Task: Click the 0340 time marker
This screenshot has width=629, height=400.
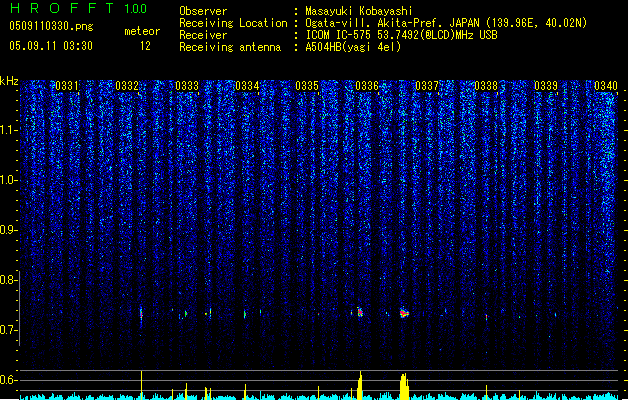Action: [606, 86]
